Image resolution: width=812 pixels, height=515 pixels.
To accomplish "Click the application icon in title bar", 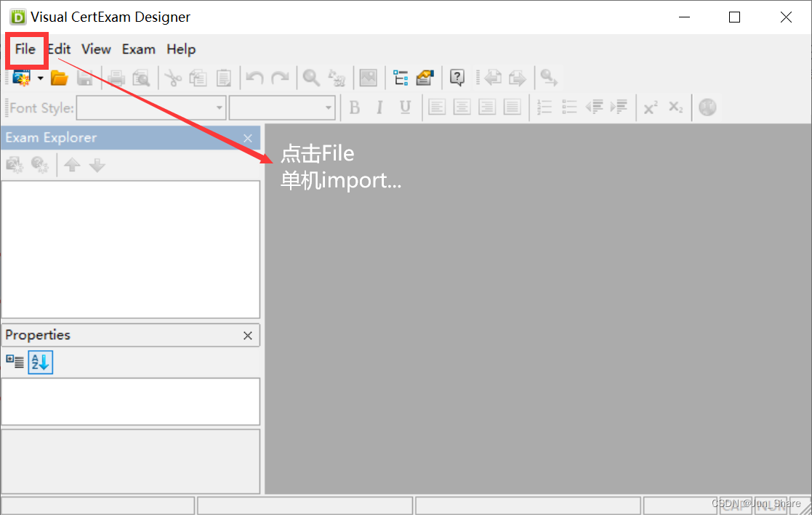I will pos(18,17).
